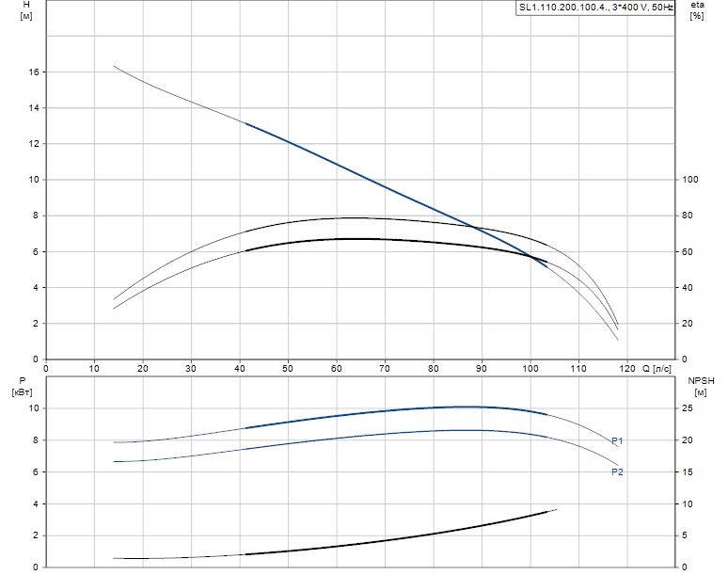Click the 15 tick on the NPSH axis
The height and width of the screenshot is (575, 728).
point(688,472)
